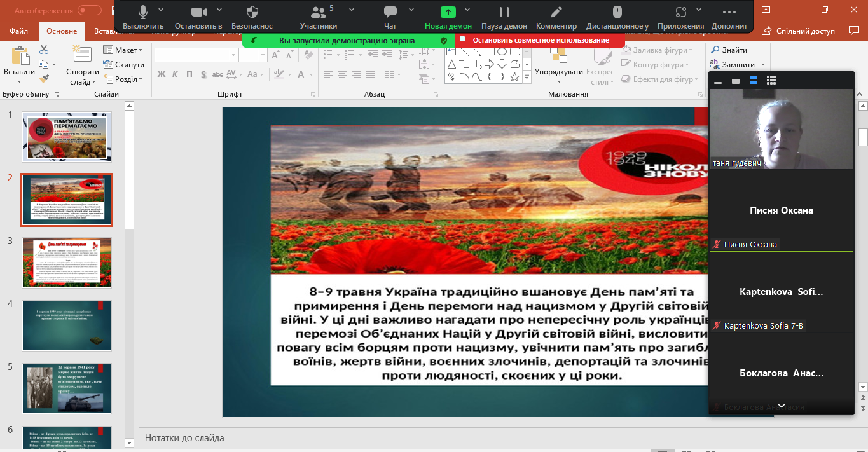Open comments pane icon in title area
This screenshot has width=868, height=452.
[853, 31]
